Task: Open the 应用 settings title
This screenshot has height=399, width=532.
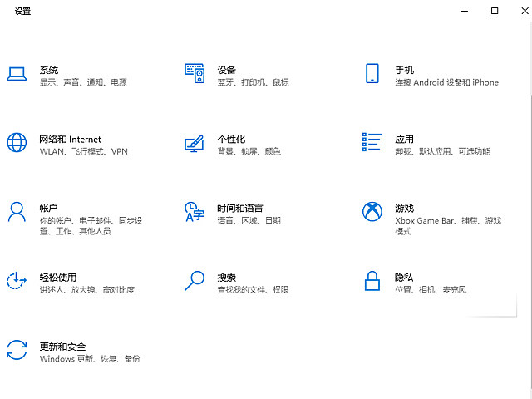Action: (405, 140)
